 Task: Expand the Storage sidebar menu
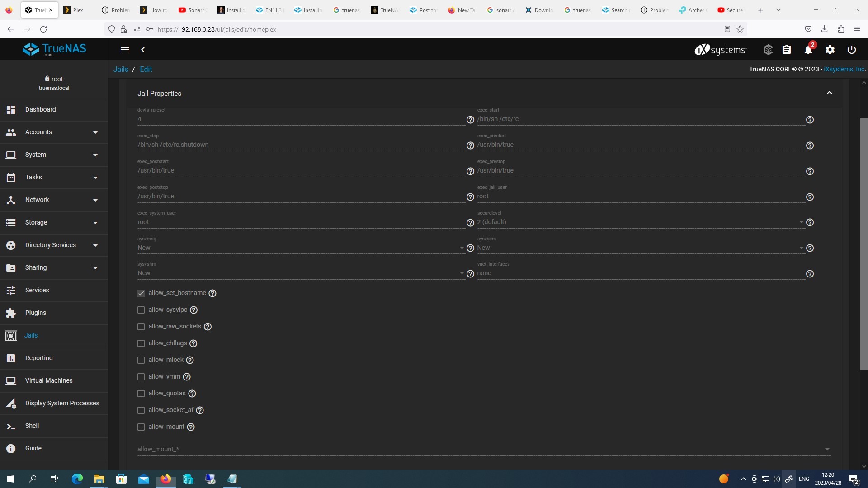point(54,223)
